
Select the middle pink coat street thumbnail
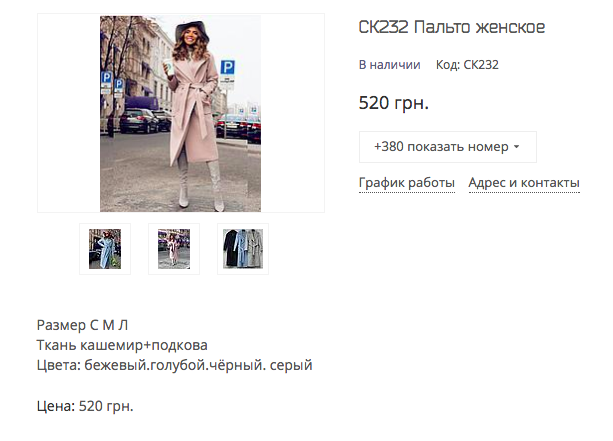[x=174, y=249]
